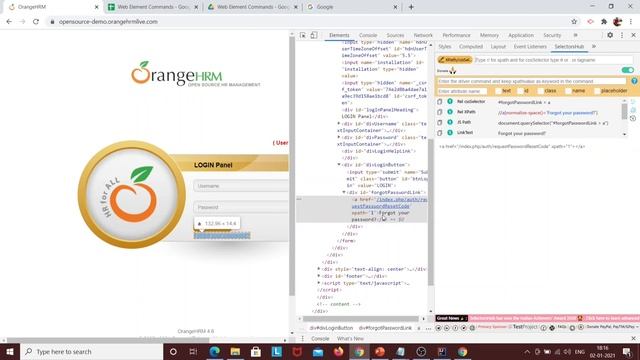
Task: Toggle the device toolbar icon in DevTools
Action: [x=314, y=36]
